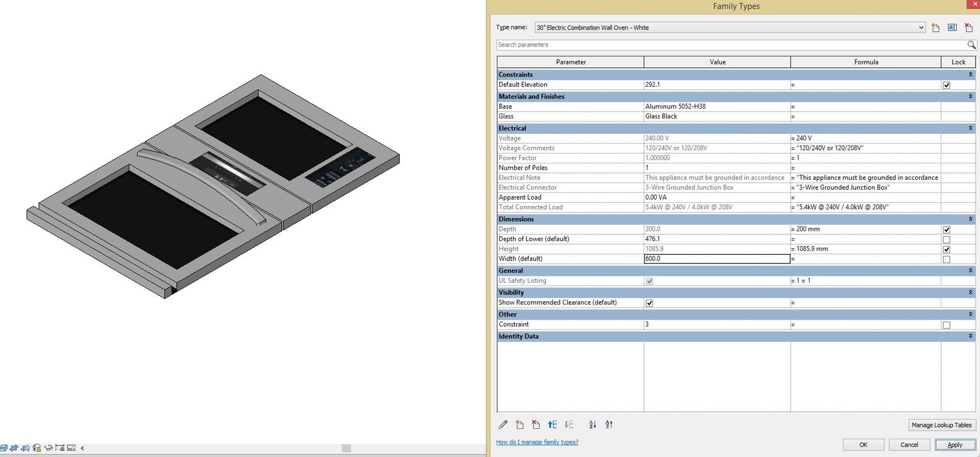Viewport: 980px width, 457px height.
Task: Toggle the Constraint row lock checkbox
Action: pos(946,325)
